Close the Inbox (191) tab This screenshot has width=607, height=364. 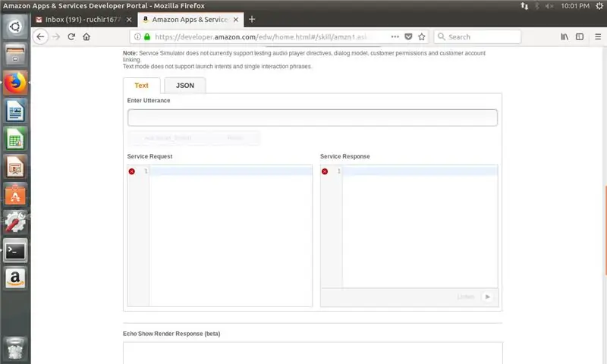click(129, 20)
